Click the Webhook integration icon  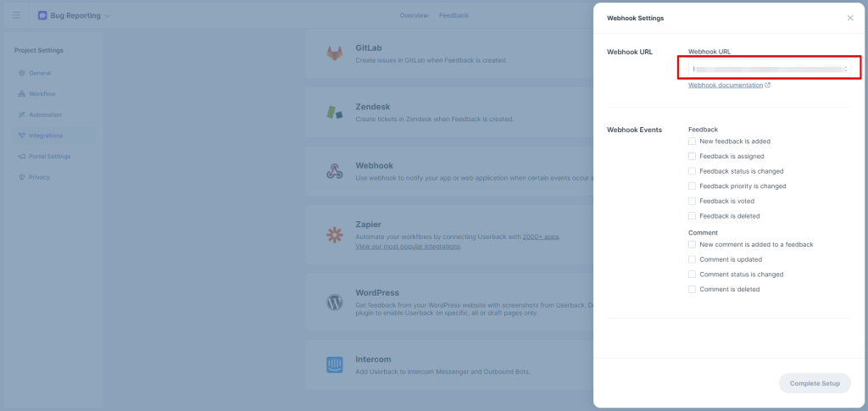click(335, 171)
